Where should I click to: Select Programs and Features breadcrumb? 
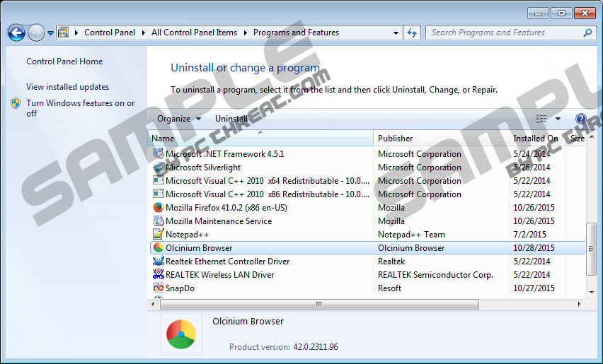point(296,33)
